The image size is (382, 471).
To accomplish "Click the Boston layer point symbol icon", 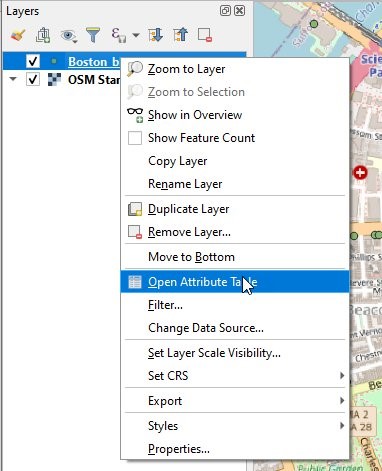I will (x=54, y=61).
